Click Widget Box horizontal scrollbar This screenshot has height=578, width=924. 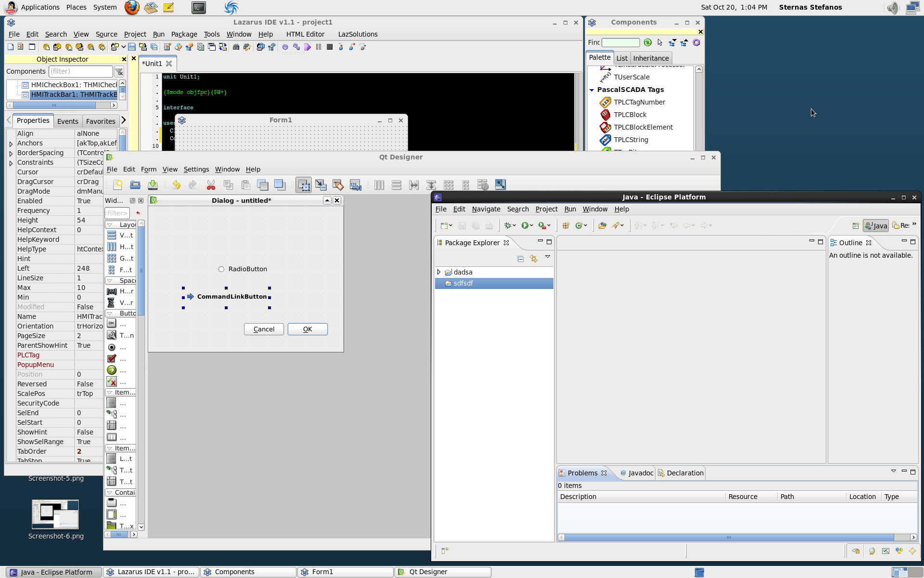[x=121, y=535]
